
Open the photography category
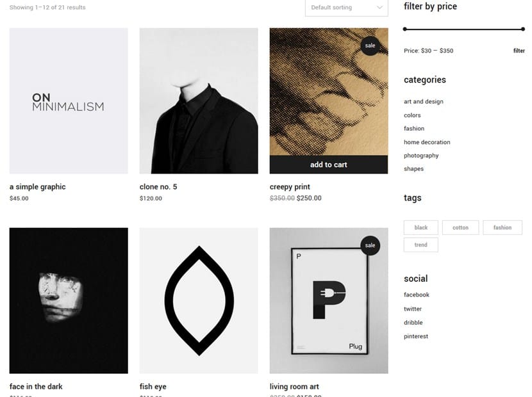click(x=421, y=156)
